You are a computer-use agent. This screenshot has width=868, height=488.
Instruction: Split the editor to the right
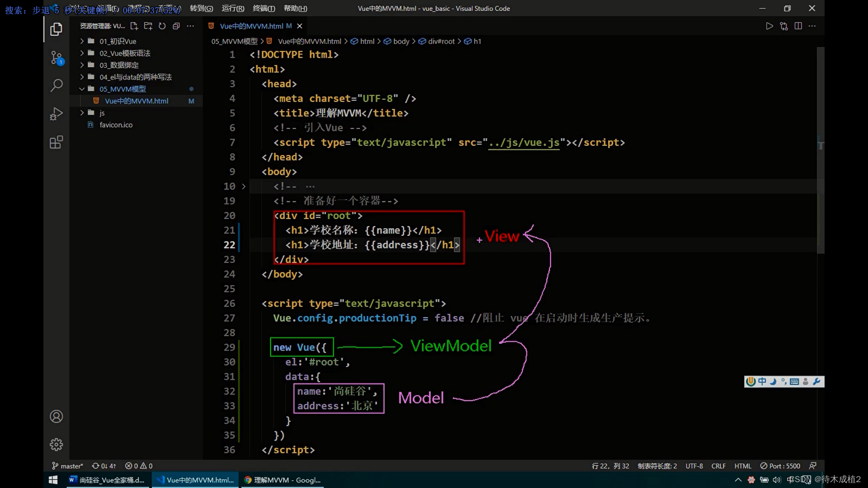[798, 26]
